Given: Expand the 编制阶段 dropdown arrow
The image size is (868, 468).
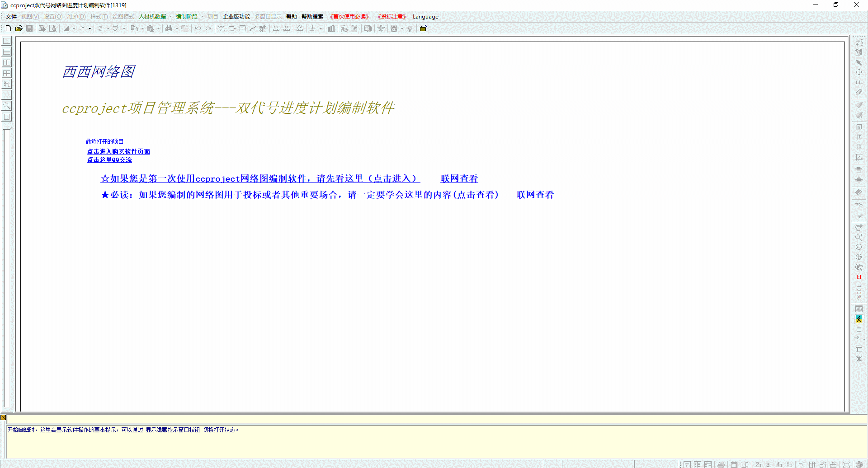Looking at the screenshot, I should (x=202, y=17).
